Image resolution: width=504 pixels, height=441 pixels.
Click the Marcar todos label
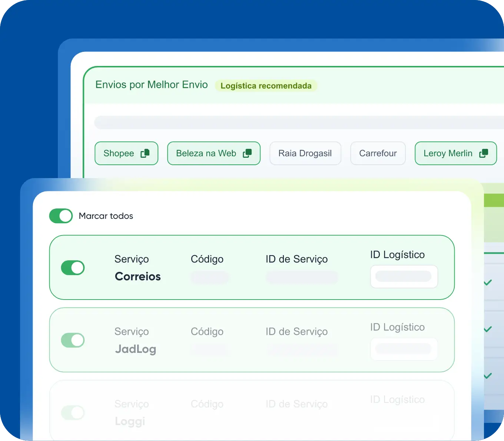[x=106, y=216]
